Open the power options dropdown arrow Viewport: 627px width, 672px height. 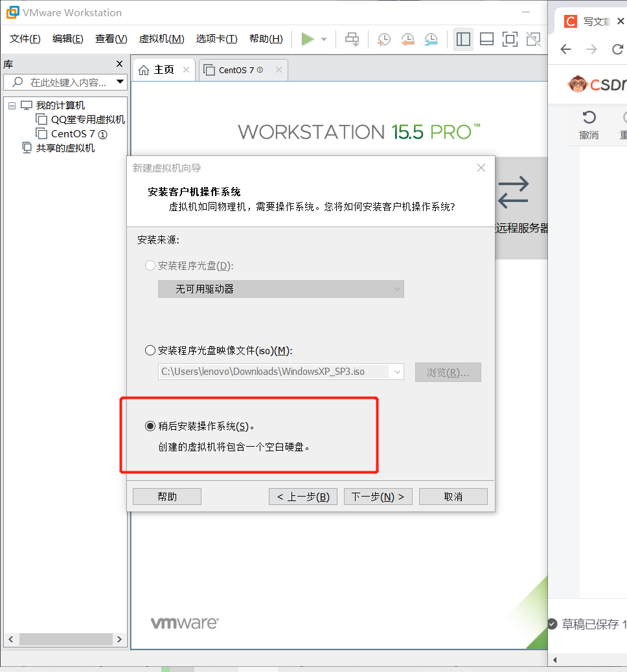[324, 39]
